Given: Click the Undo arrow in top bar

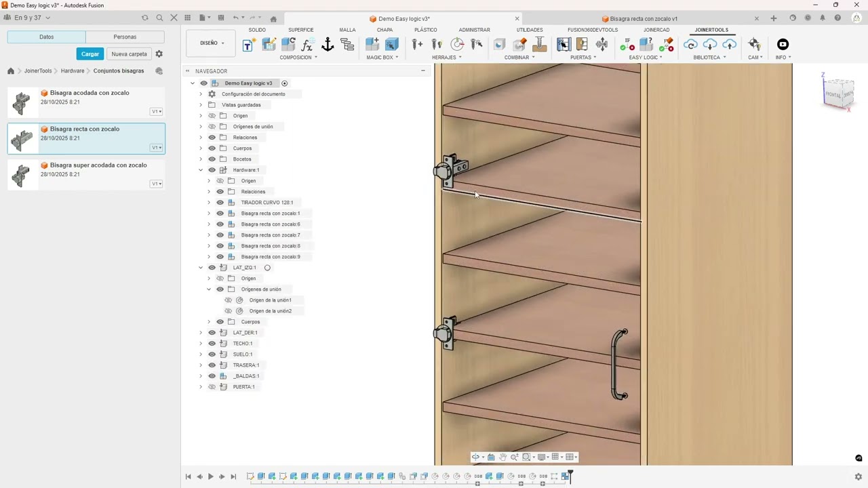Looking at the screenshot, I should click(x=235, y=18).
